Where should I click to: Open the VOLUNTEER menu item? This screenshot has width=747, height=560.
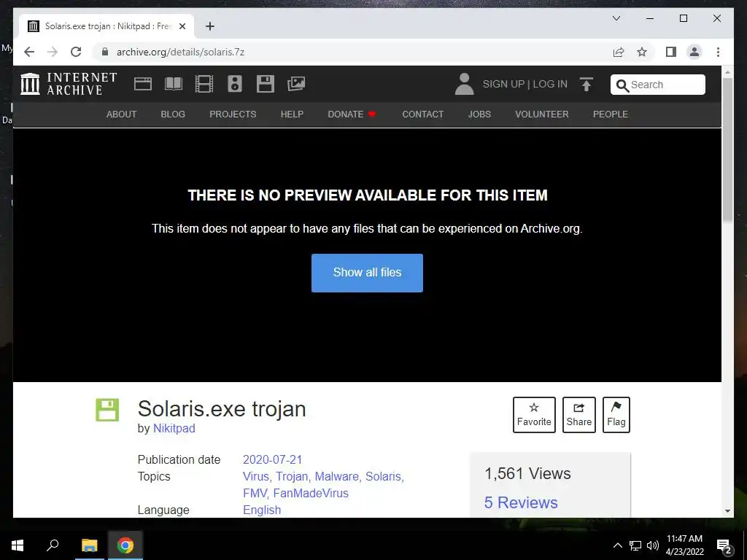[542, 114]
